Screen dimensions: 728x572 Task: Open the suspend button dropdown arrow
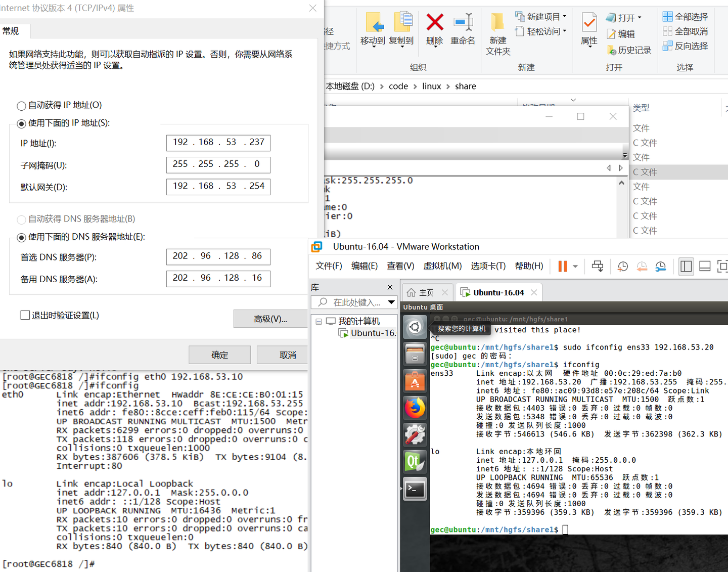[575, 267]
